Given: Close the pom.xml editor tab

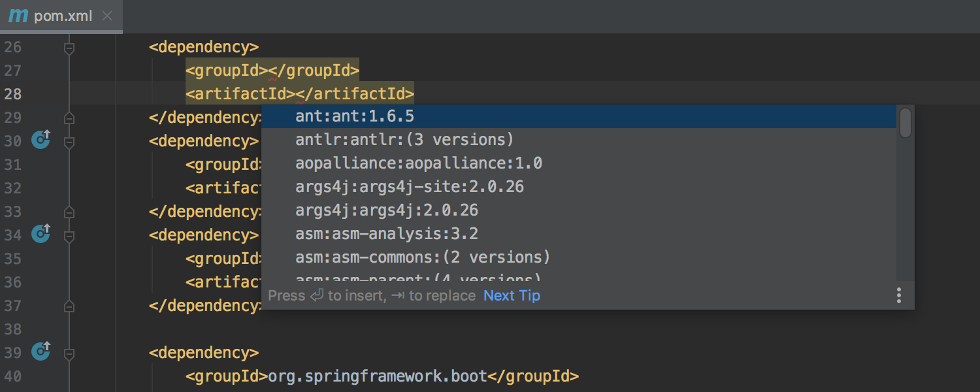Looking at the screenshot, I should point(108,16).
